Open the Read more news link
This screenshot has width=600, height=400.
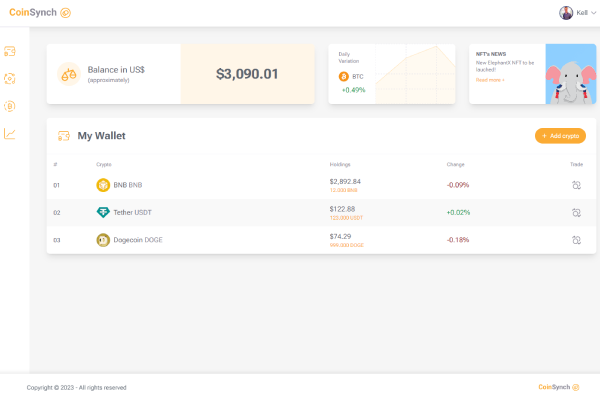pos(490,80)
